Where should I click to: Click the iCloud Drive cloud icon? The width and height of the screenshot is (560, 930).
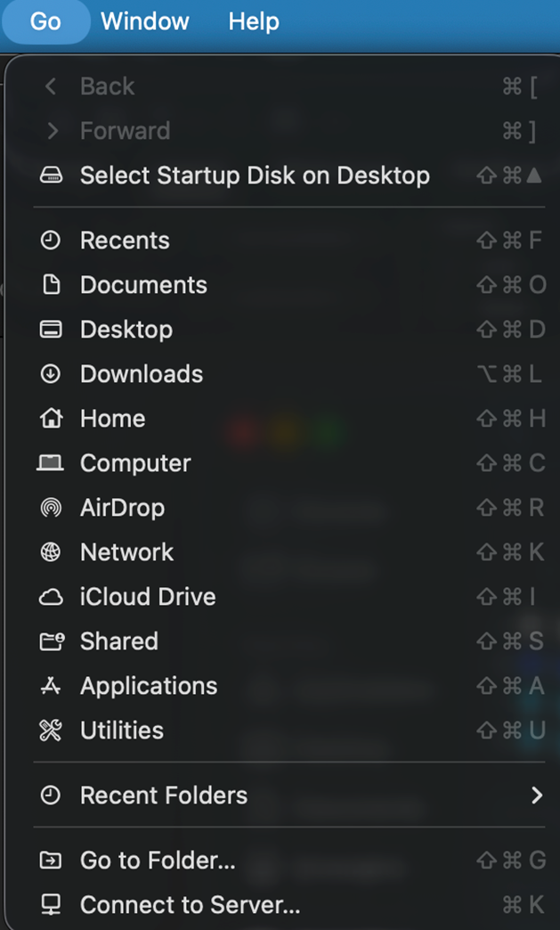[x=51, y=597]
